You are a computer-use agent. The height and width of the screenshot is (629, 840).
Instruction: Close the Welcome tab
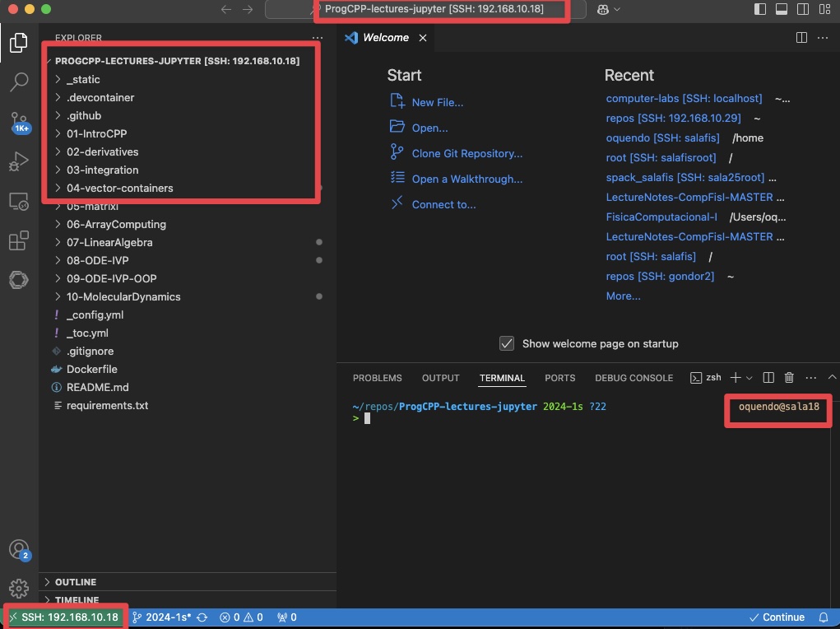pyautogui.click(x=423, y=38)
